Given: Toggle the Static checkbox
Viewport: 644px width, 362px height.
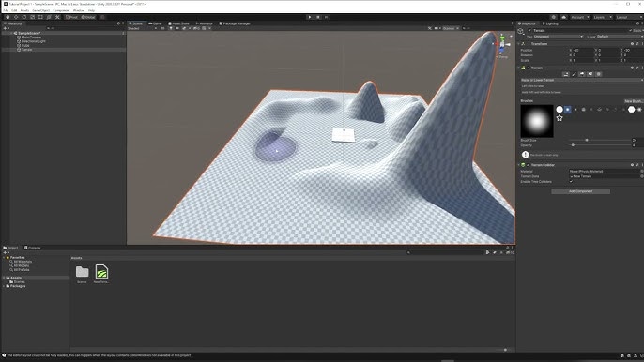Looking at the screenshot, I should pos(631,30).
